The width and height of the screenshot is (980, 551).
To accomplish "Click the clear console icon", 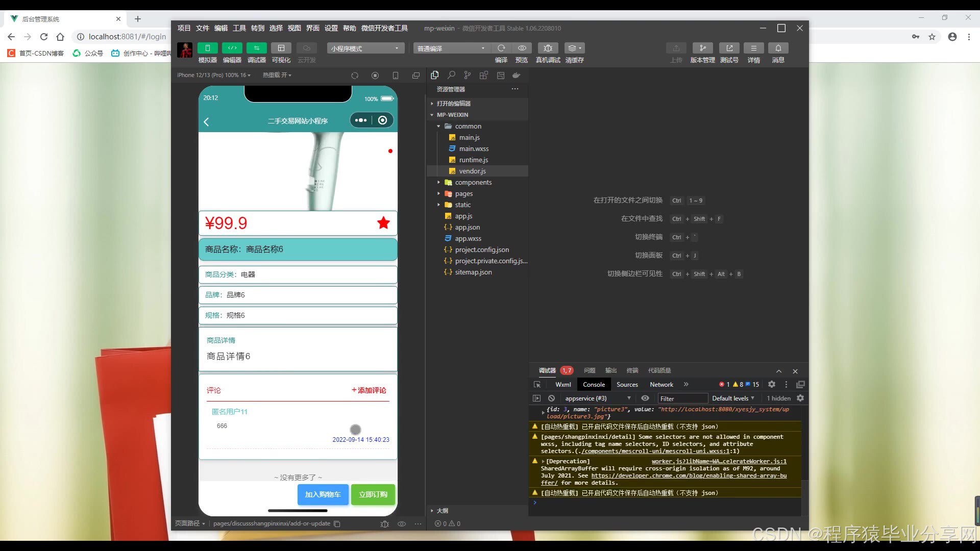I will click(551, 398).
